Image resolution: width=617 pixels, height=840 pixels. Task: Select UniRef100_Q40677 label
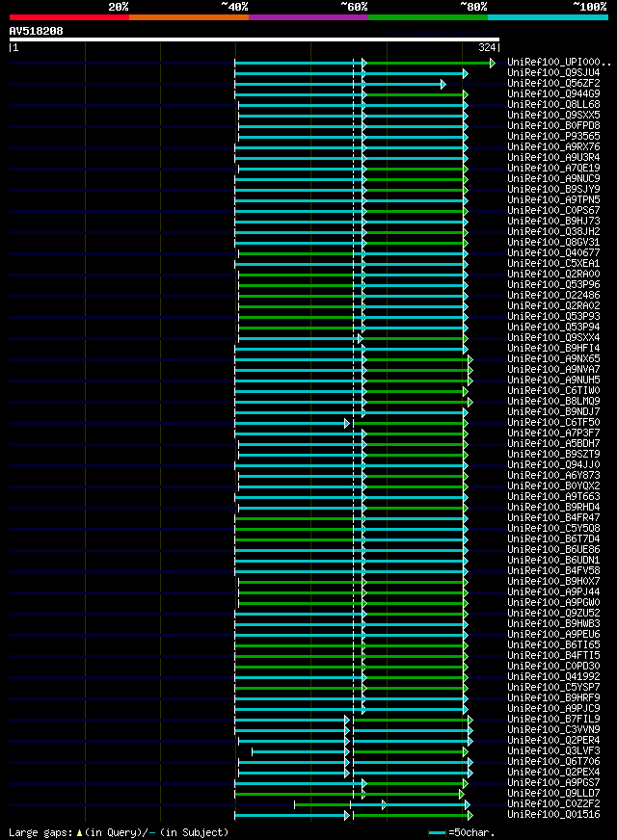click(553, 252)
